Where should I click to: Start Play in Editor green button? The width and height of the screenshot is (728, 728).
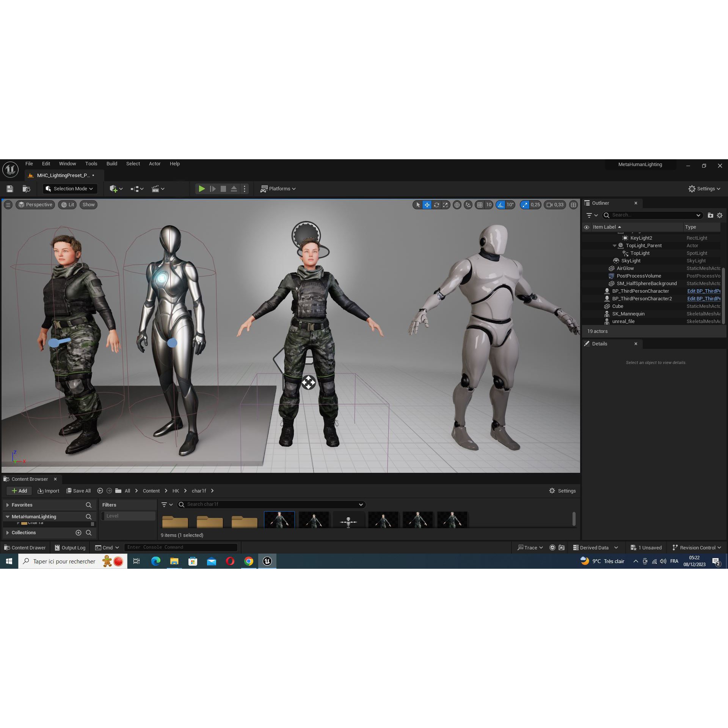pos(202,189)
